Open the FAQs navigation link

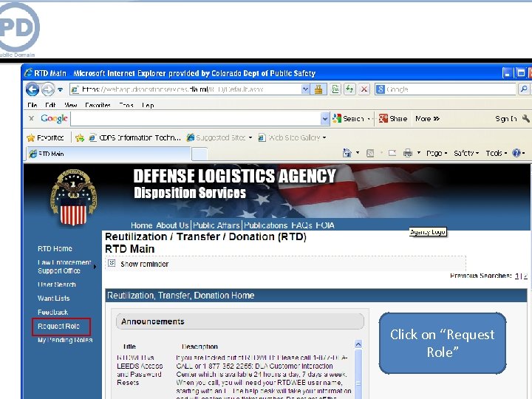click(x=301, y=225)
